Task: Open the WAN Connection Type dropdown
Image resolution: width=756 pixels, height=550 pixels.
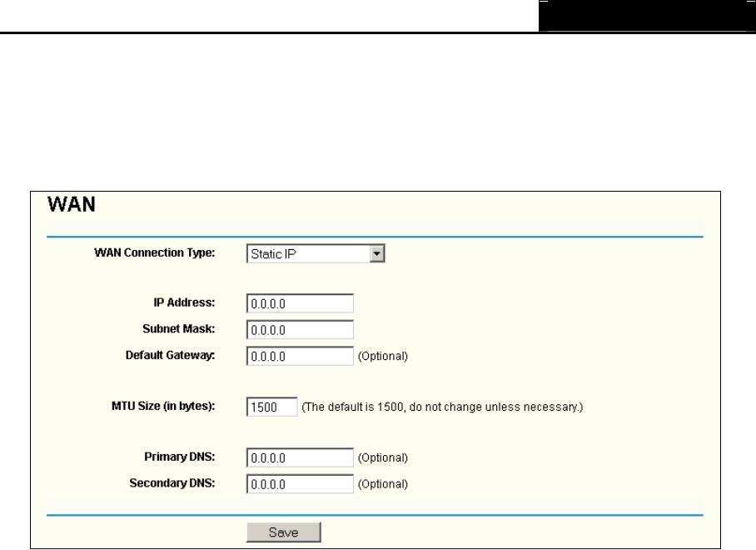Action: (316, 254)
